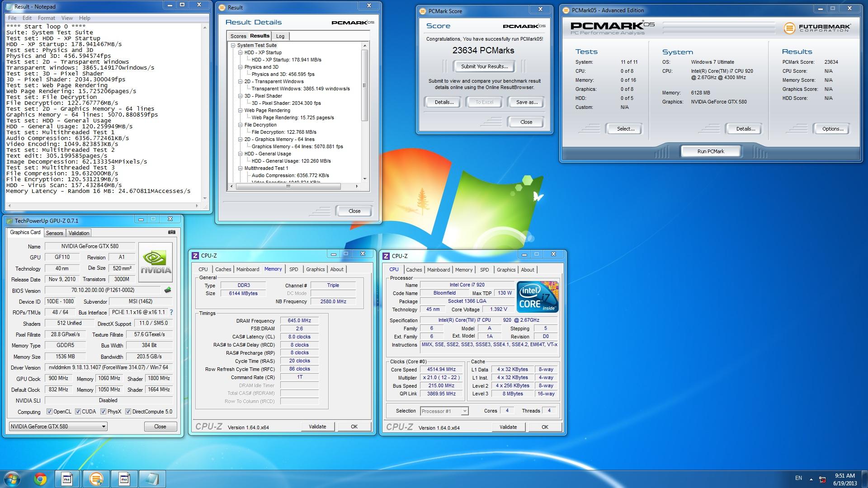Click Save as... in PCMark Score window

click(527, 102)
